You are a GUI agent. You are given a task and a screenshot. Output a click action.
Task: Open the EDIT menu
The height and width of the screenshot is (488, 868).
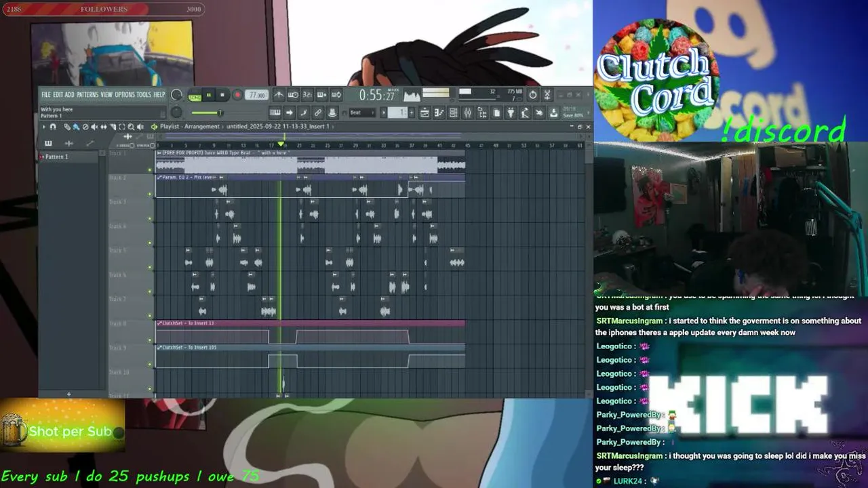(58, 95)
